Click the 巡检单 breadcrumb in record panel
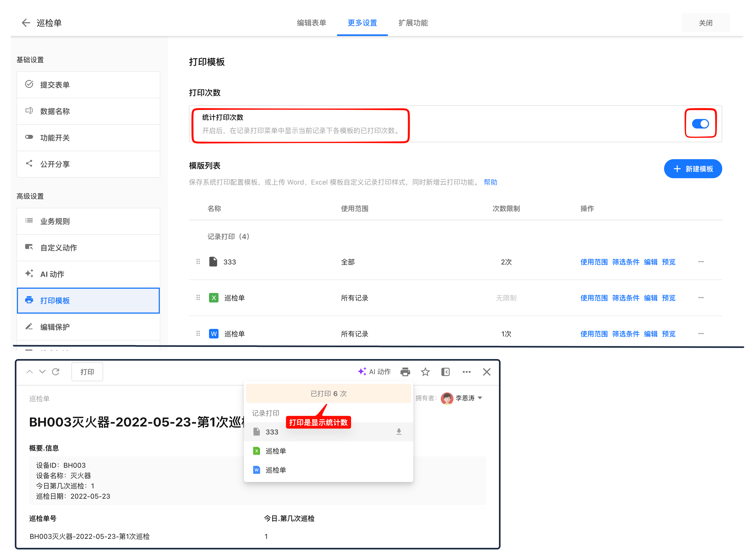754x560 pixels. pyautogui.click(x=39, y=399)
